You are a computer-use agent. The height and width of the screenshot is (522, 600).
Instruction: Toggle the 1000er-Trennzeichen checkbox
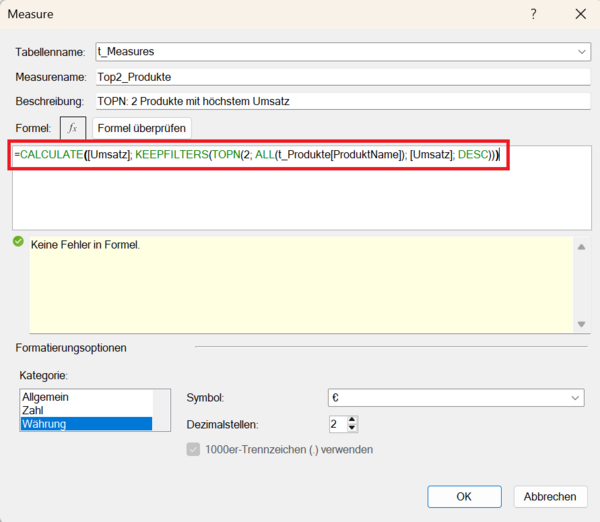click(194, 450)
